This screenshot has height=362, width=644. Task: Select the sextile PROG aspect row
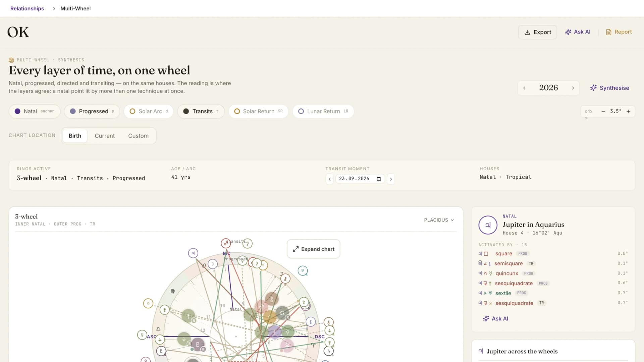coord(553,293)
